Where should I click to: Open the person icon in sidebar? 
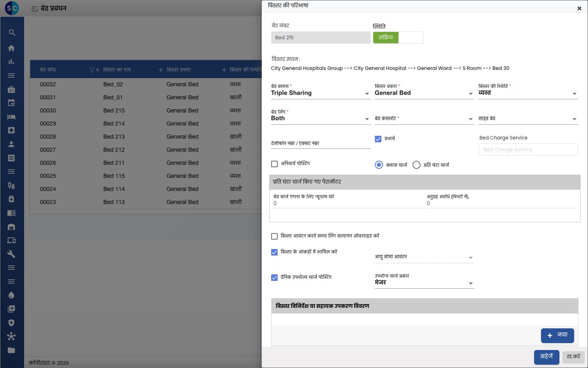pyautogui.click(x=11, y=144)
